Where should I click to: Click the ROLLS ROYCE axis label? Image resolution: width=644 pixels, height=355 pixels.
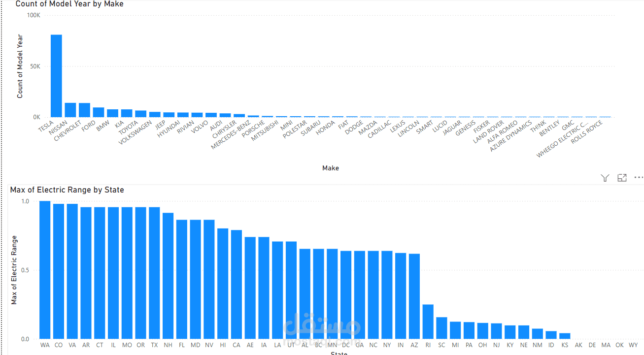pos(587,132)
